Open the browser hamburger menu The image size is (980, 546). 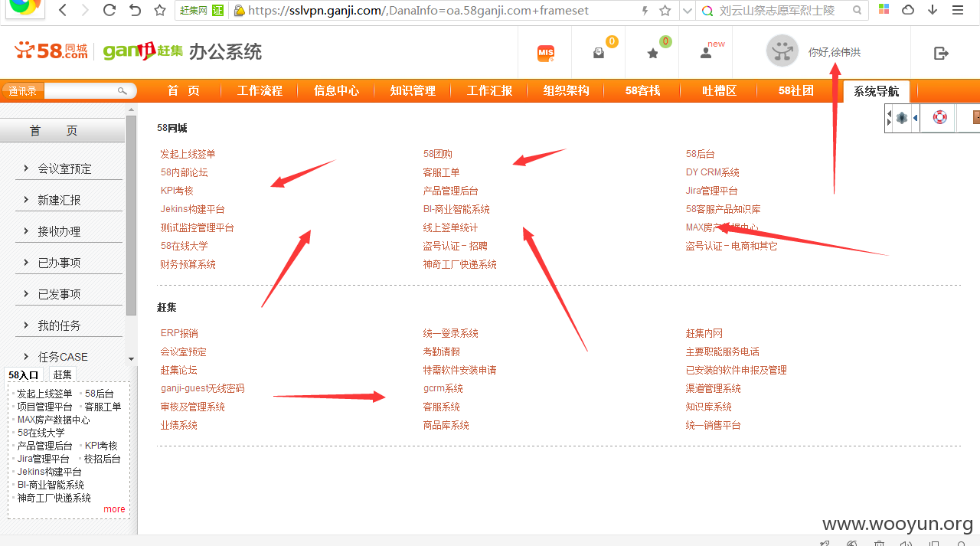[x=958, y=10]
